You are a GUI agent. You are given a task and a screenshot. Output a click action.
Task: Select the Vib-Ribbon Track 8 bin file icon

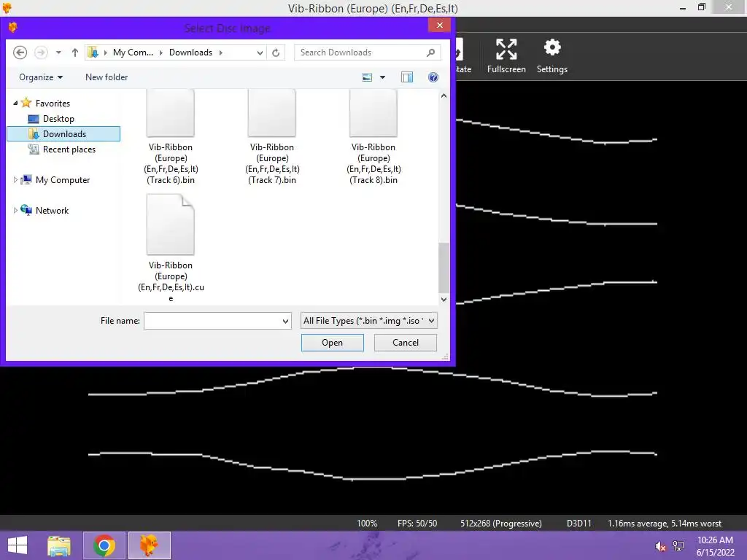(x=373, y=113)
